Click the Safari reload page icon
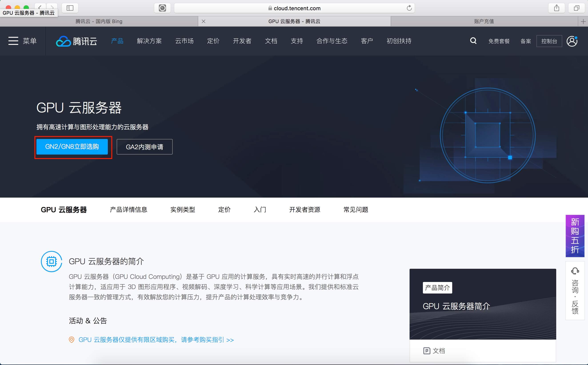 coord(409,8)
